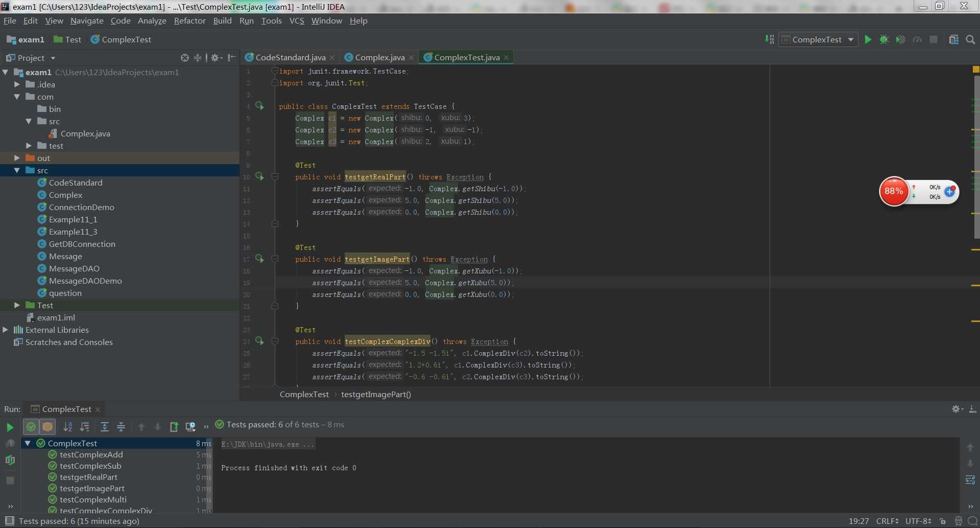This screenshot has height=528, width=980.
Task: Click yellow inspection indicator atop editor scrollbar
Action: tap(976, 69)
